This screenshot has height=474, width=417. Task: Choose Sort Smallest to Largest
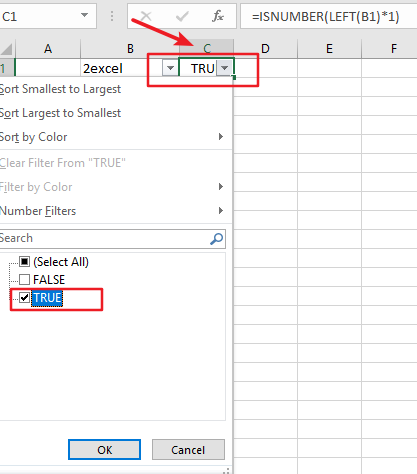(x=115, y=89)
